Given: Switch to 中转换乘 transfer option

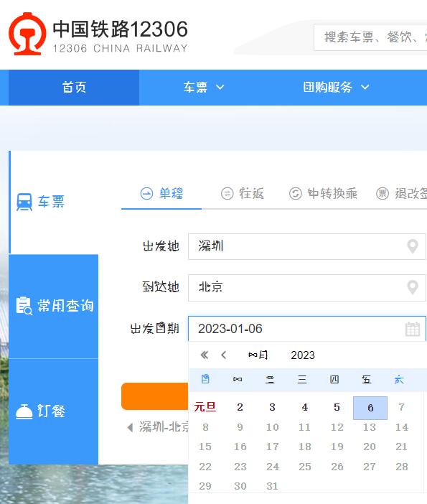Looking at the screenshot, I should (323, 194).
